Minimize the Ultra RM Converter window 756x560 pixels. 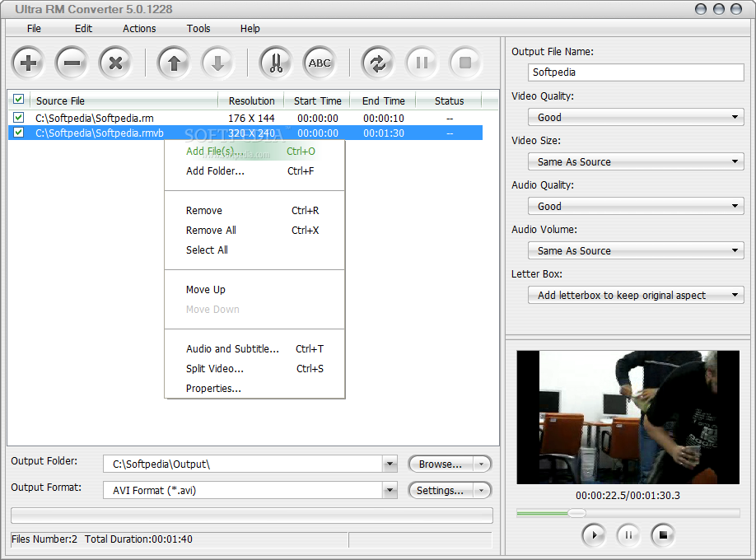[701, 9]
